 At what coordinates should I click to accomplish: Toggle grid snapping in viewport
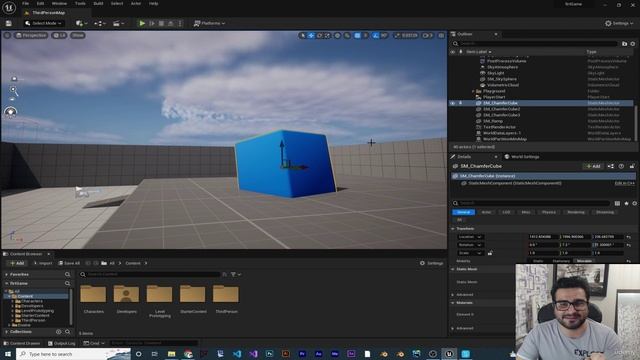point(358,36)
